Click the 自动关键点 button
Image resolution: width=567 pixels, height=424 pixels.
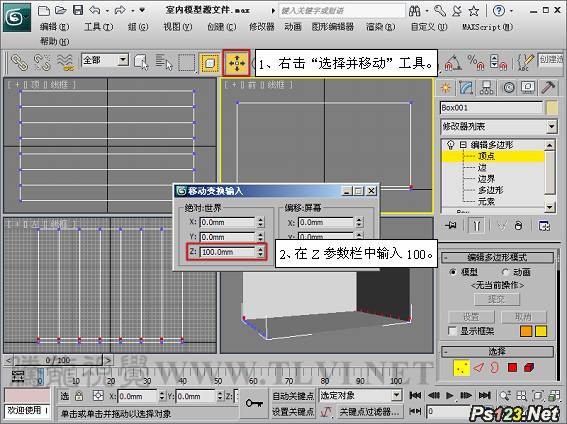coord(293,396)
